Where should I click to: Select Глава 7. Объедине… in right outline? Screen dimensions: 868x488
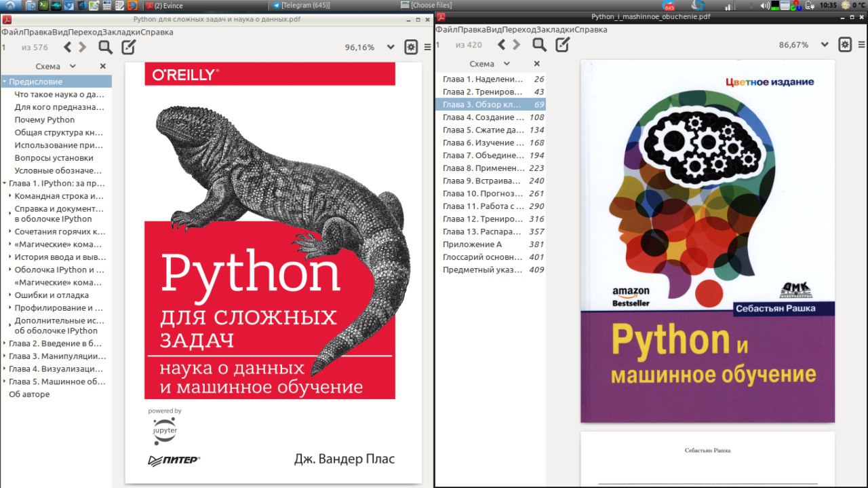coord(490,155)
